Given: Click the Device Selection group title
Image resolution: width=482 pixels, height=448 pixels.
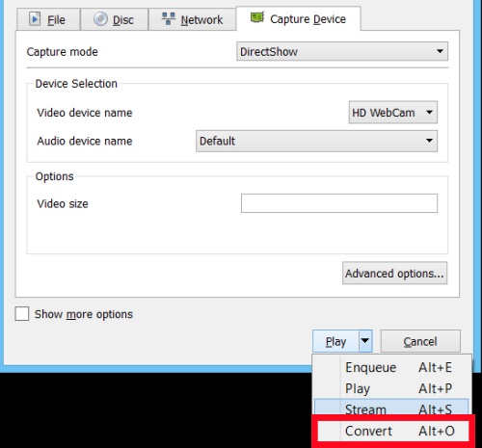Looking at the screenshot, I should (x=76, y=84).
